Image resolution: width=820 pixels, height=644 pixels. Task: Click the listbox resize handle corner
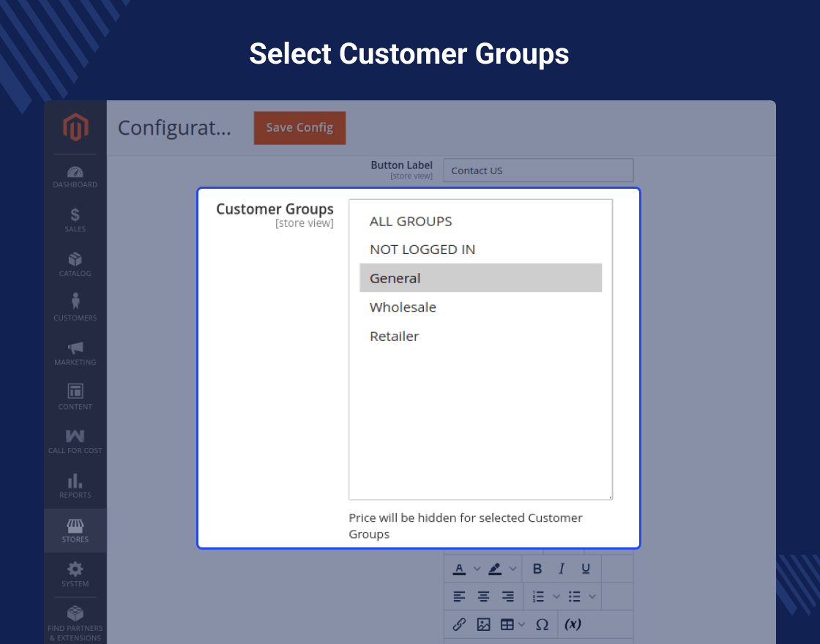610,497
